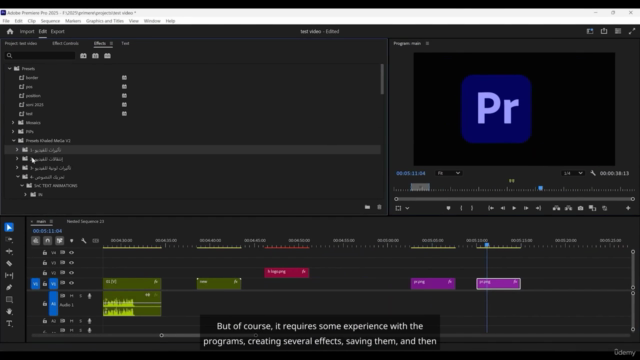Toggle Linked Selection in timeline
This screenshot has height=360, width=640.
(x=60, y=241)
